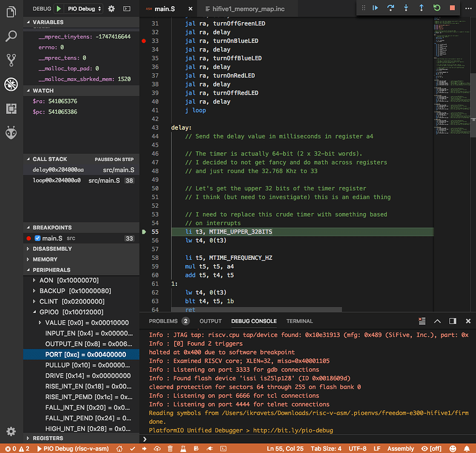The width and height of the screenshot is (476, 453).
Task: Click Ln 55, Col 25 indicator
Action: click(285, 448)
